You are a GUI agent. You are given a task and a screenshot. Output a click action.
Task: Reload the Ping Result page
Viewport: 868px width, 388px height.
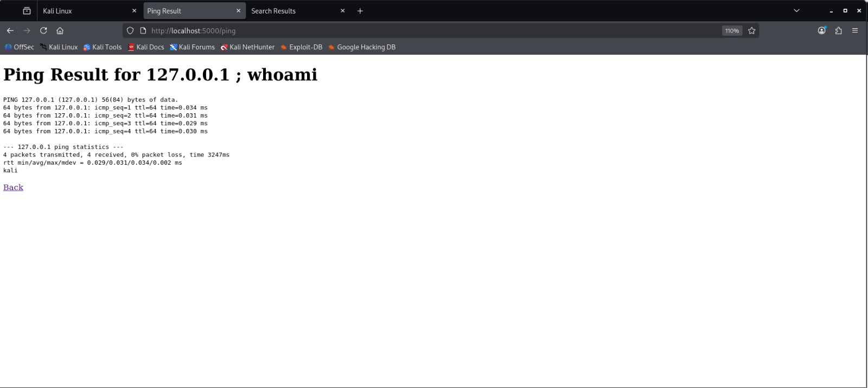43,31
